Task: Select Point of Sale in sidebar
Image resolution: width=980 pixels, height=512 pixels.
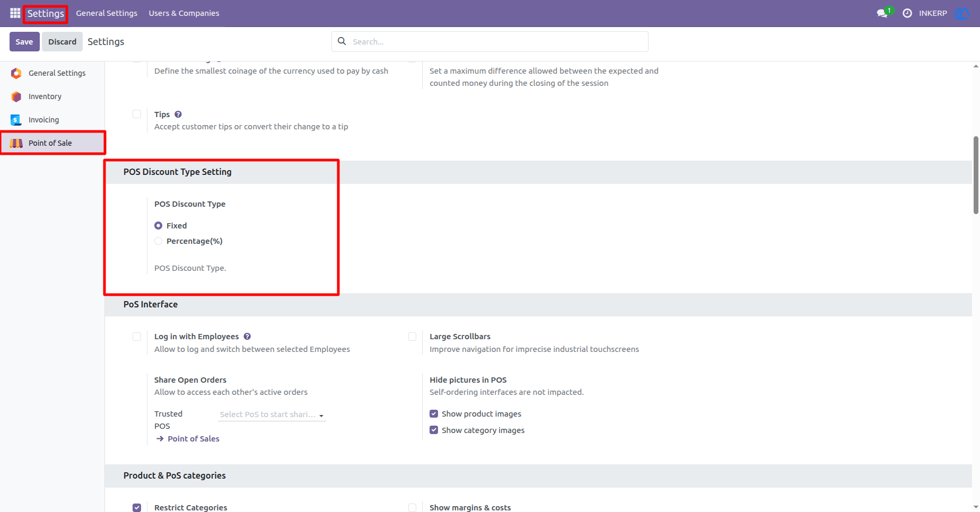Action: pyautogui.click(x=52, y=143)
